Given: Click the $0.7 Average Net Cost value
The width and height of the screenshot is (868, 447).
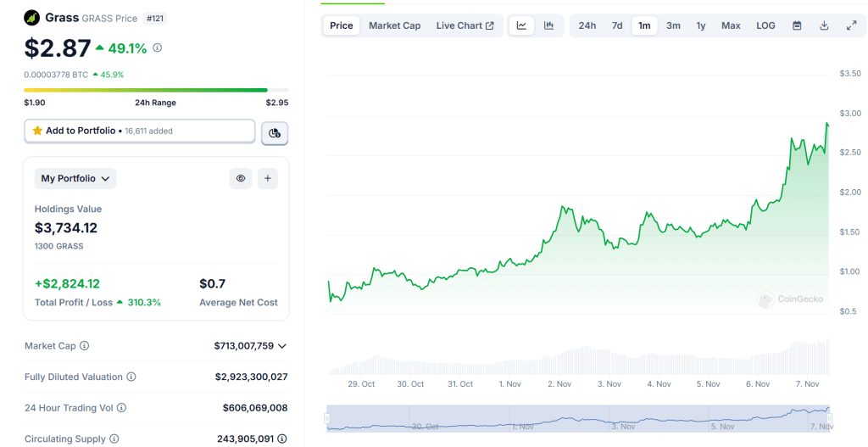Looking at the screenshot, I should [x=213, y=284].
